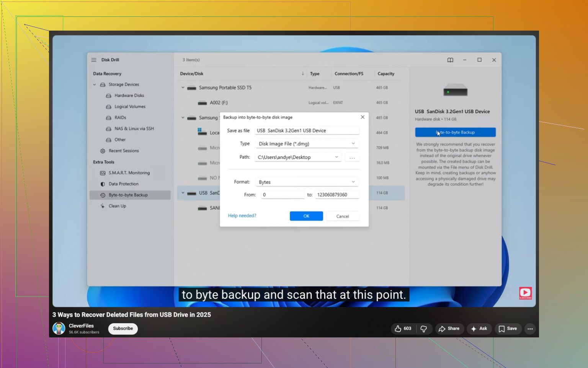Collapse the second Samsung disk row
The width and height of the screenshot is (588, 368).
(x=183, y=118)
